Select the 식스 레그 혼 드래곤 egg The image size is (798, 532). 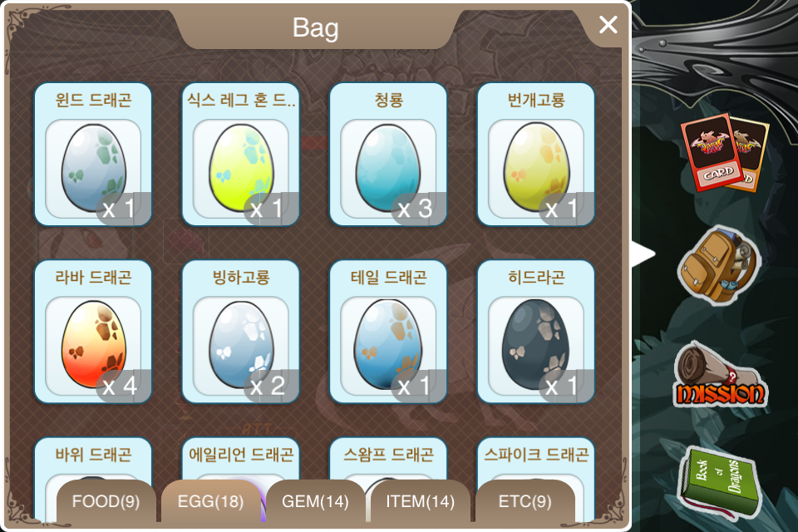pos(241,155)
